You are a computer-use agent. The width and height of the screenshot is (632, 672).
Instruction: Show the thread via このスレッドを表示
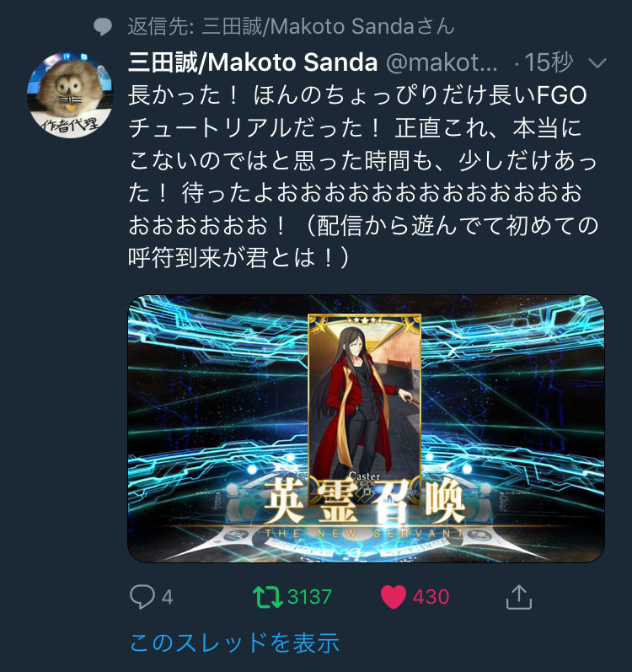point(234,642)
